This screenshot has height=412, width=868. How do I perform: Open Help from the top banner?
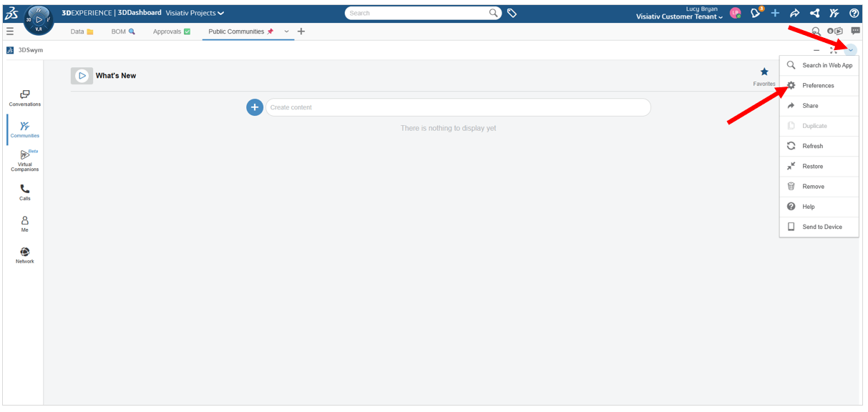click(x=854, y=13)
